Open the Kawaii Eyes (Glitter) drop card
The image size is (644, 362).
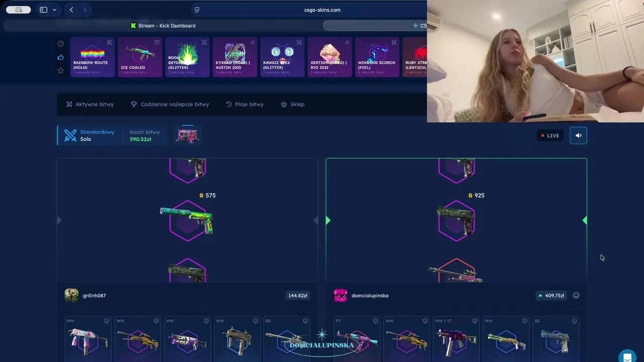(282, 57)
